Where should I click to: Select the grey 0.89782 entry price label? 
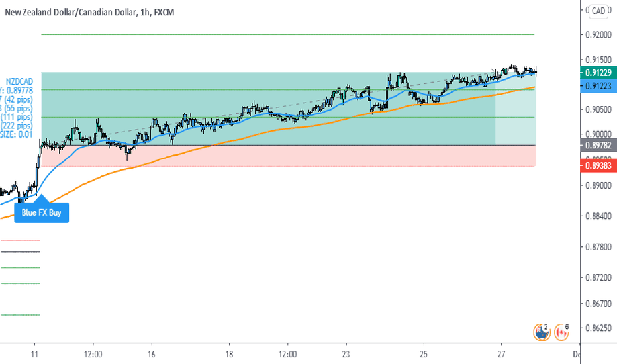[x=598, y=145]
